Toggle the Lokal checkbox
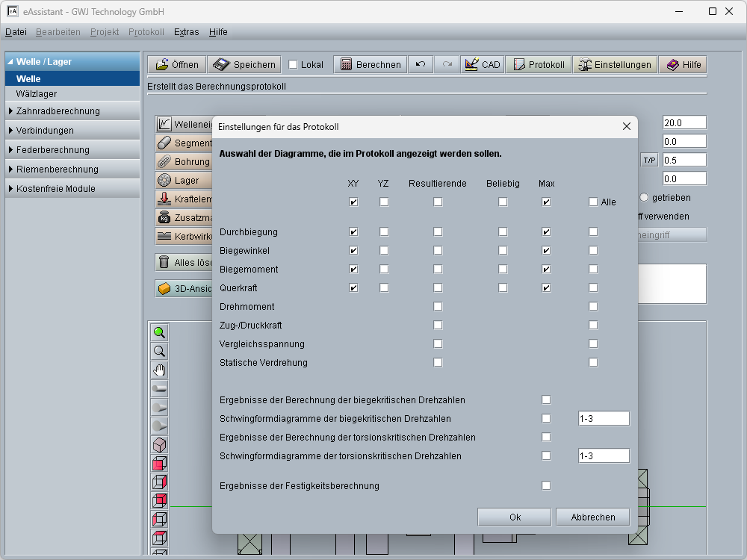Screen dimensions: 747x560 pyautogui.click(x=293, y=65)
